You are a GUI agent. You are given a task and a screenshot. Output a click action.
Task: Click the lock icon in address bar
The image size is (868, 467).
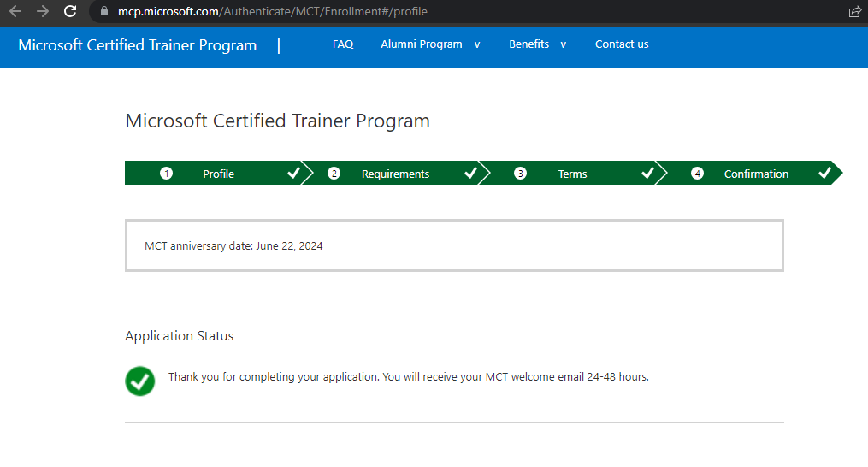pos(104,11)
